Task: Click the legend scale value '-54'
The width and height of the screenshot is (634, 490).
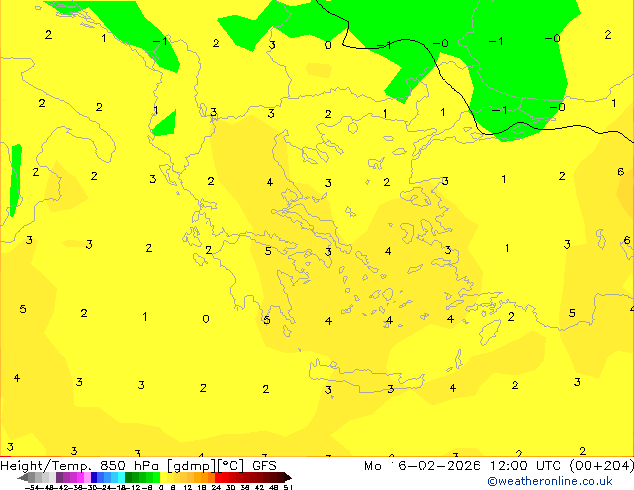Action: [32, 487]
